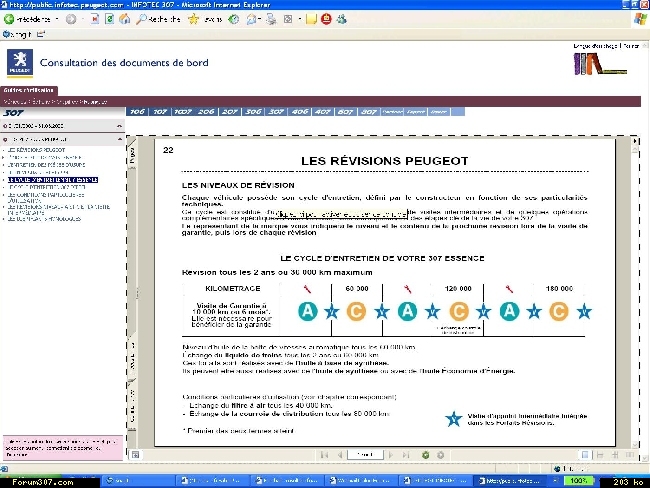Image resolution: width=650 pixels, height=488 pixels.
Task: Select the 207 model tab
Action: tap(229, 112)
